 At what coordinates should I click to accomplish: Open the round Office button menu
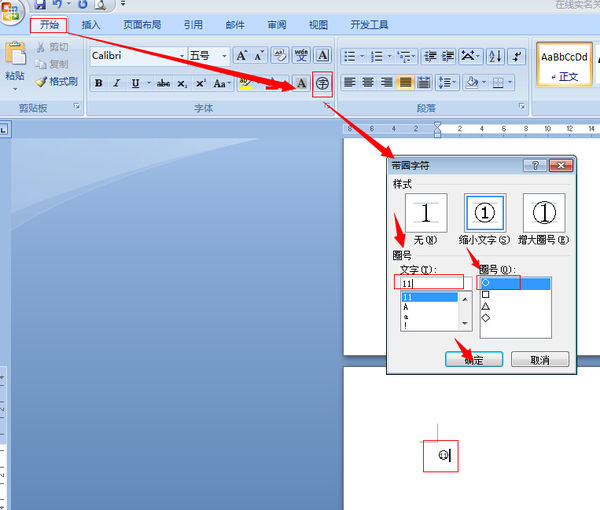coord(11,11)
